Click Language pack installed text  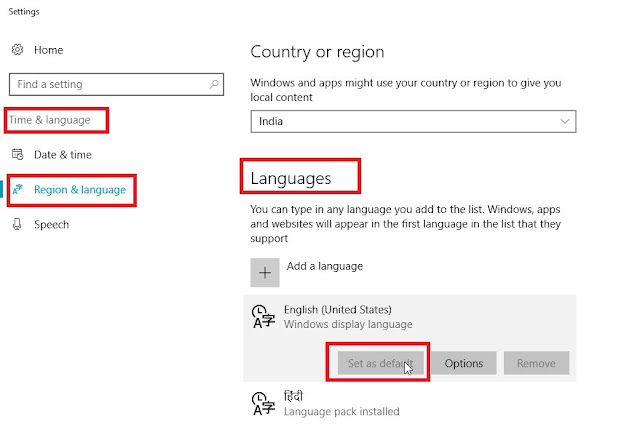point(342,412)
